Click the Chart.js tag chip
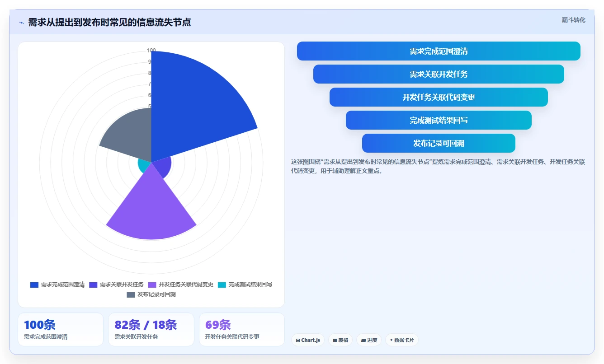The height and width of the screenshot is (364, 604). 308,340
